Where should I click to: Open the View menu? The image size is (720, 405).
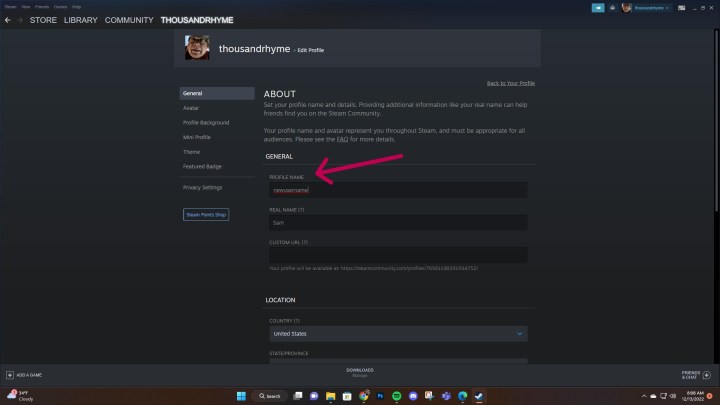point(26,7)
